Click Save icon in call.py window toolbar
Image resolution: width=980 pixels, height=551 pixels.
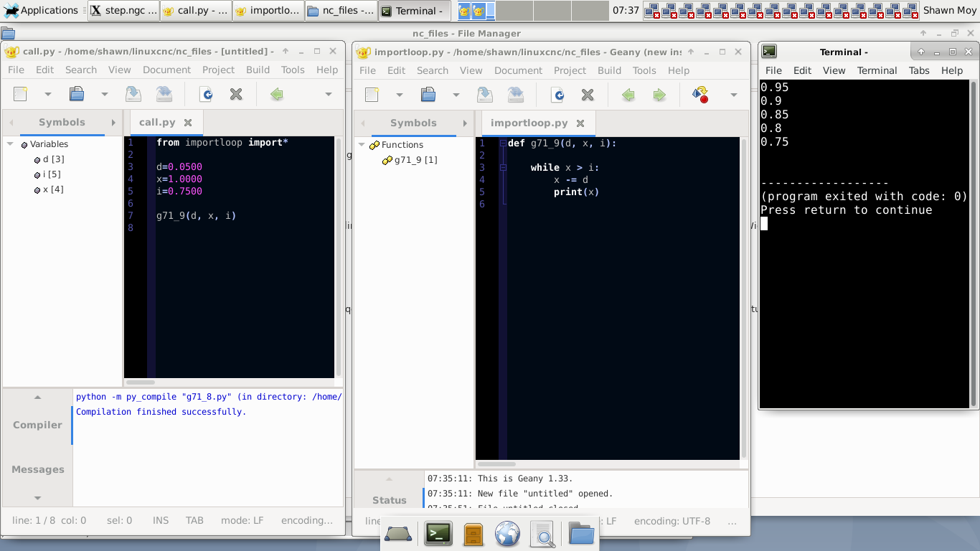[133, 94]
